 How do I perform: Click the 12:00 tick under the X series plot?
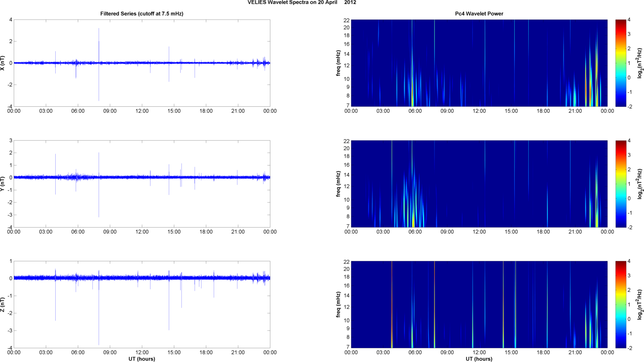coord(142,111)
